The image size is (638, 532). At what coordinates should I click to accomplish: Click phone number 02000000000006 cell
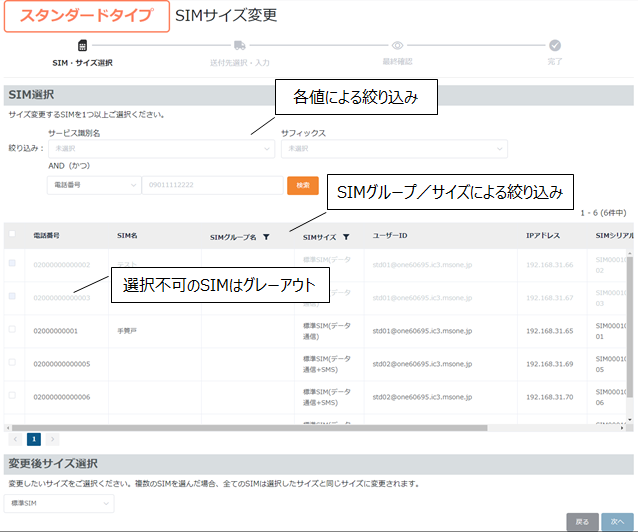coord(62,397)
